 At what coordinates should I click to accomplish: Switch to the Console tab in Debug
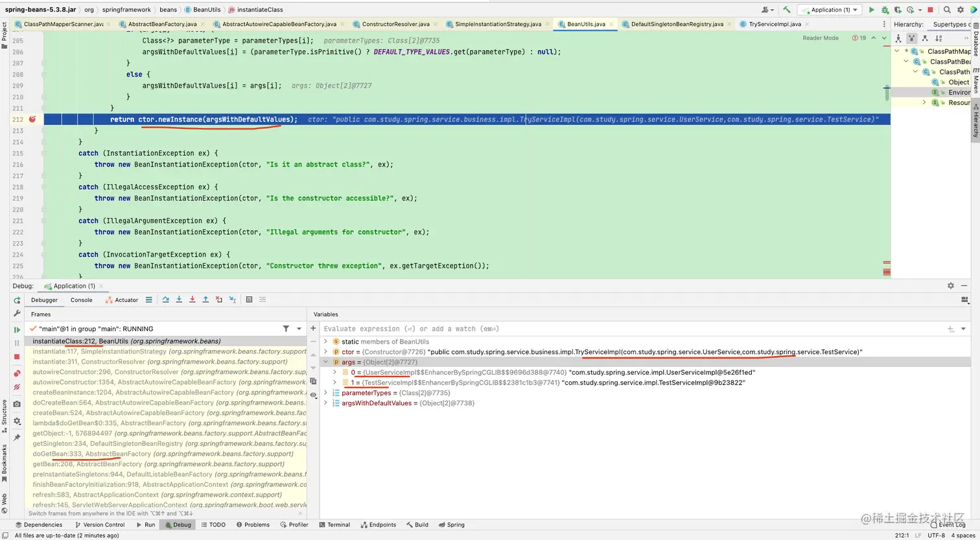pyautogui.click(x=81, y=299)
